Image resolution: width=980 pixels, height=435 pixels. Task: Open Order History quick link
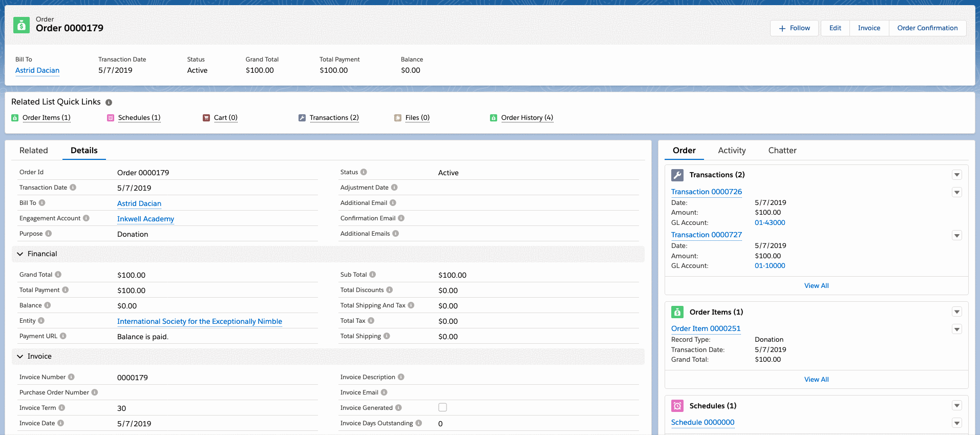(x=526, y=118)
